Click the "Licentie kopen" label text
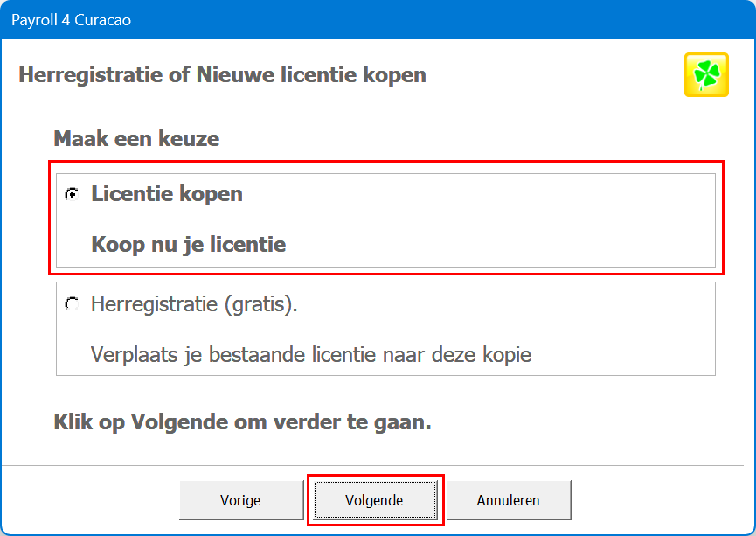Image resolution: width=756 pixels, height=536 pixels. (x=167, y=194)
